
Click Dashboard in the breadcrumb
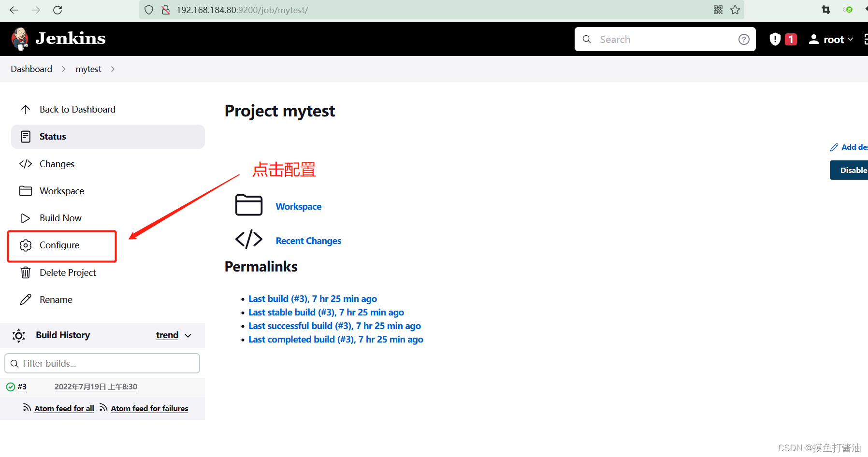pos(31,69)
